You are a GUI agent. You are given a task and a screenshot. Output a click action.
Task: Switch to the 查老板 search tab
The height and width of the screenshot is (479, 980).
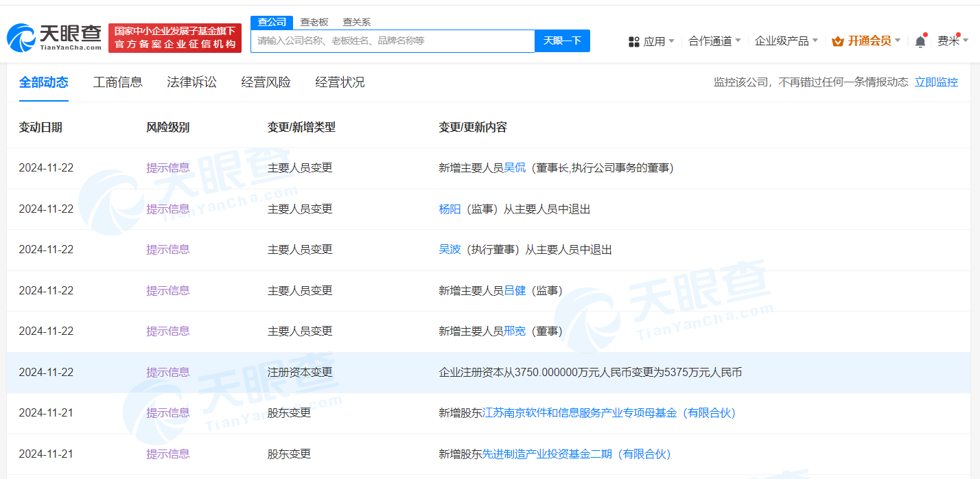(x=314, y=22)
